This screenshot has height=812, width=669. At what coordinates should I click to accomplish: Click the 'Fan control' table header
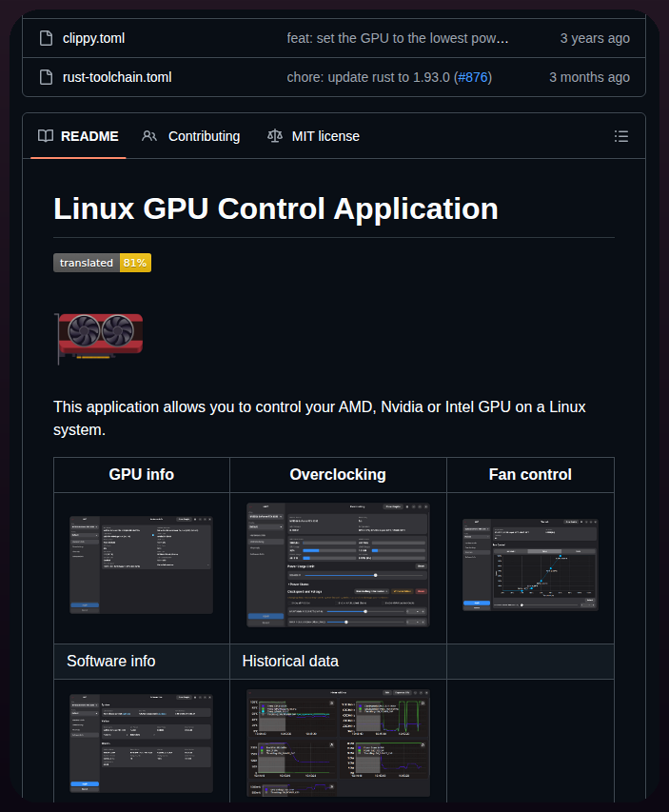(x=530, y=474)
